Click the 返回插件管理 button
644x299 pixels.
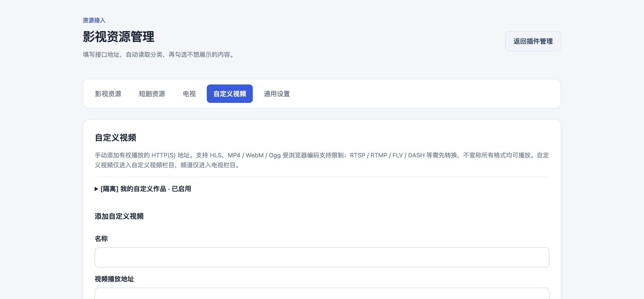(533, 41)
